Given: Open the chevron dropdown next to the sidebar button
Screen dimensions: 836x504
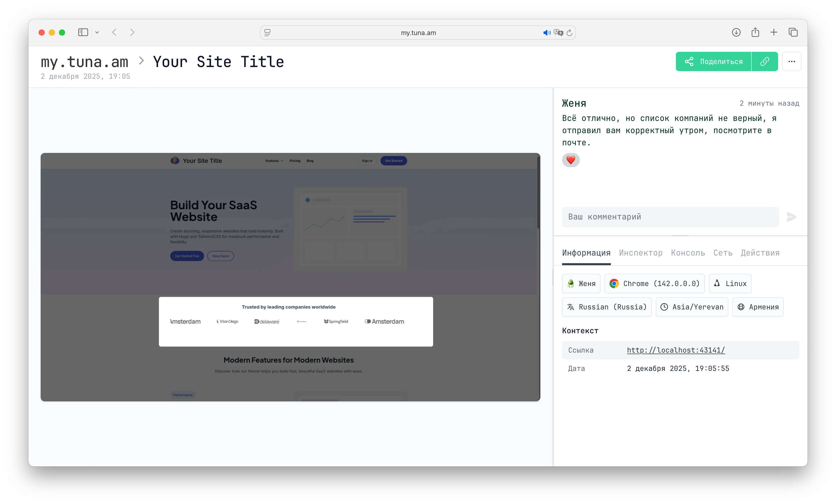Looking at the screenshot, I should [97, 32].
